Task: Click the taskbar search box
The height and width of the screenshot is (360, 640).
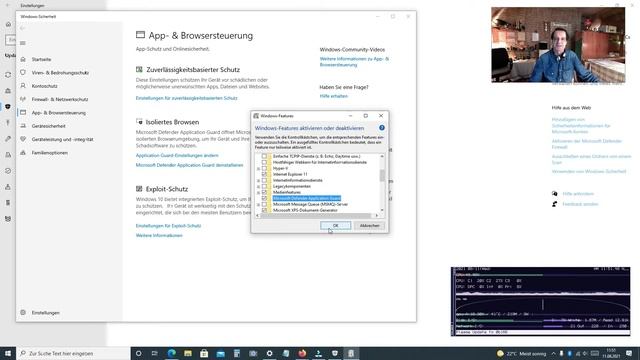Action: point(73,353)
